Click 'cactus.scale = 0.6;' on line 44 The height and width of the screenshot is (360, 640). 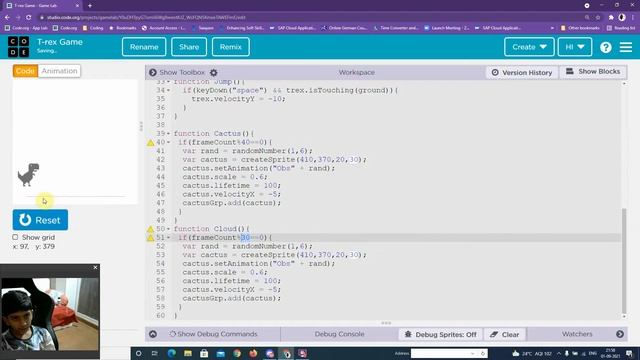[225, 177]
